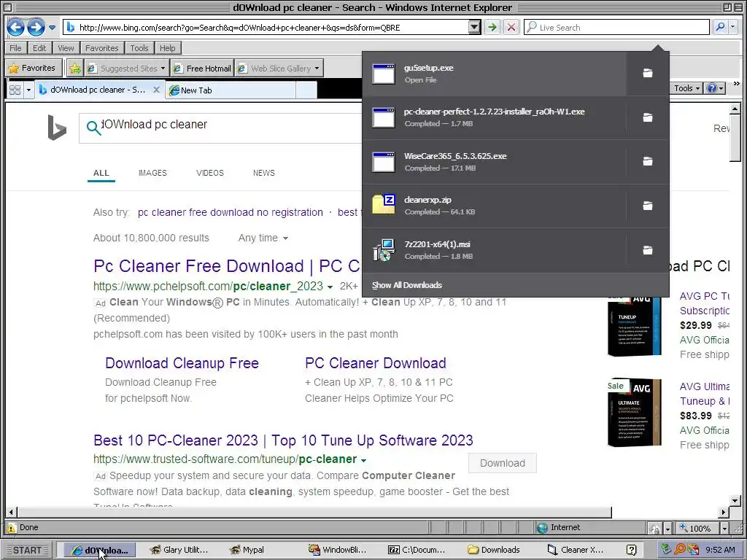Select the dOWnload pc cleaner tab
This screenshot has width=747, height=560.
click(93, 90)
